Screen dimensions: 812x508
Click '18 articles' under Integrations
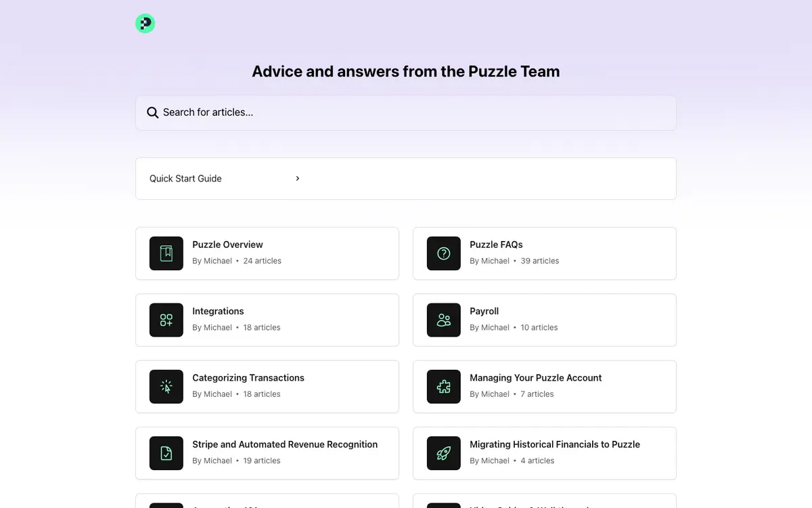point(262,327)
